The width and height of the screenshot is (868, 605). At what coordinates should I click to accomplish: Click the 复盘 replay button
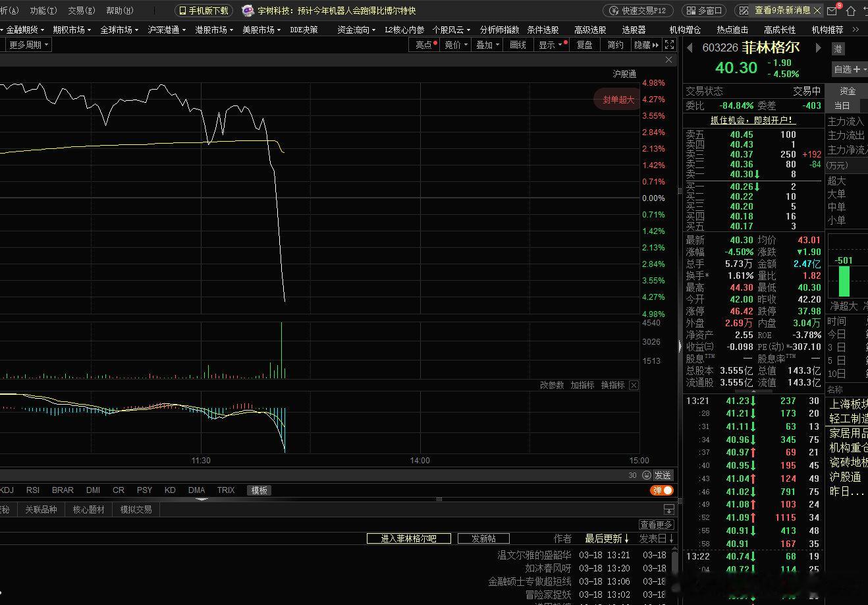click(584, 45)
